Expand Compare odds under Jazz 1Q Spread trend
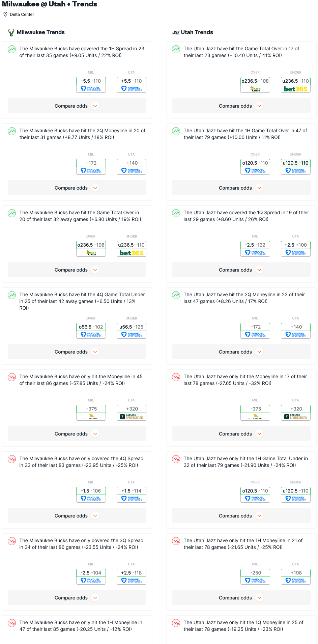The height and width of the screenshot is (644, 318). pos(241,270)
